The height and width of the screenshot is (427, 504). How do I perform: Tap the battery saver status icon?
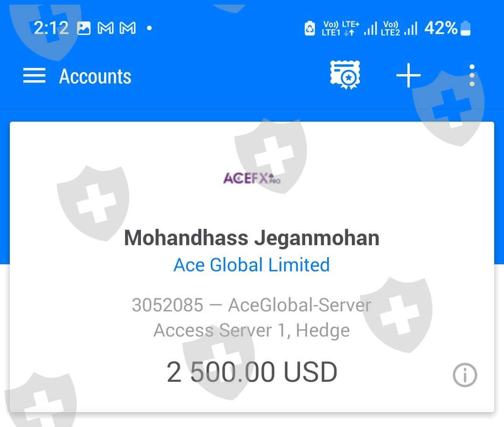point(310,28)
